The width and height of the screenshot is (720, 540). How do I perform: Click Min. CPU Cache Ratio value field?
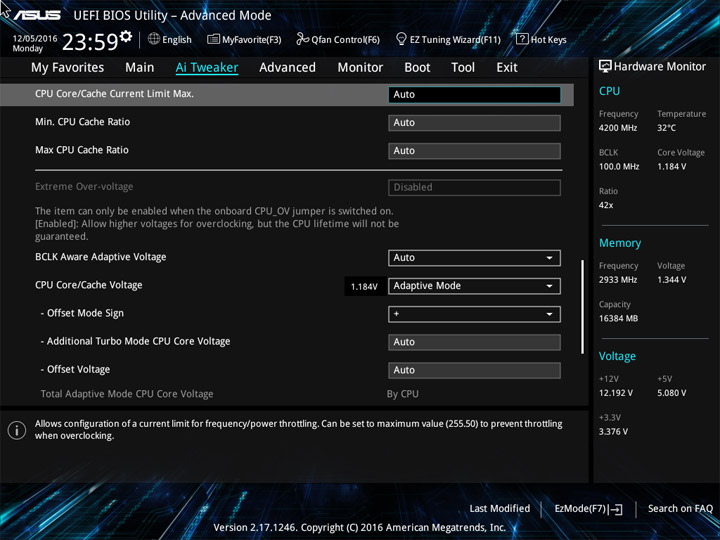474,123
